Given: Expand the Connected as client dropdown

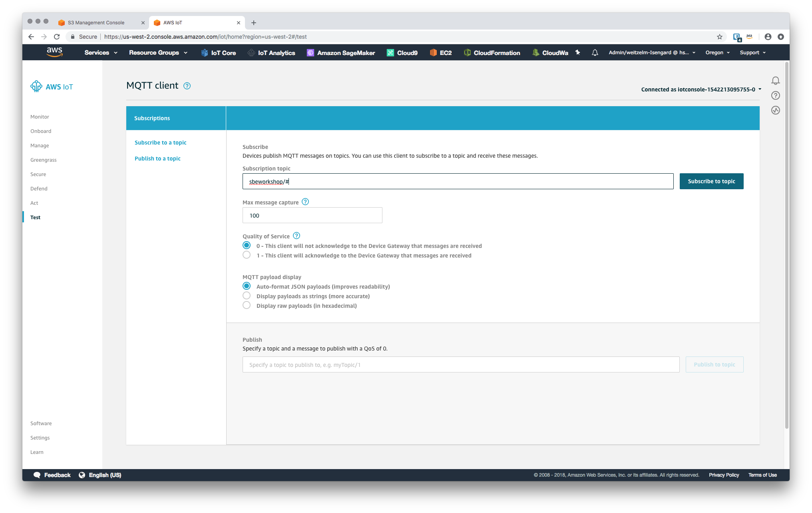Looking at the screenshot, I should [701, 89].
